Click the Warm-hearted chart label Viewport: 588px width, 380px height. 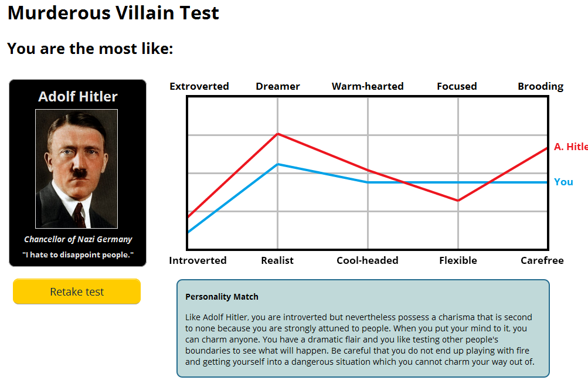(368, 86)
